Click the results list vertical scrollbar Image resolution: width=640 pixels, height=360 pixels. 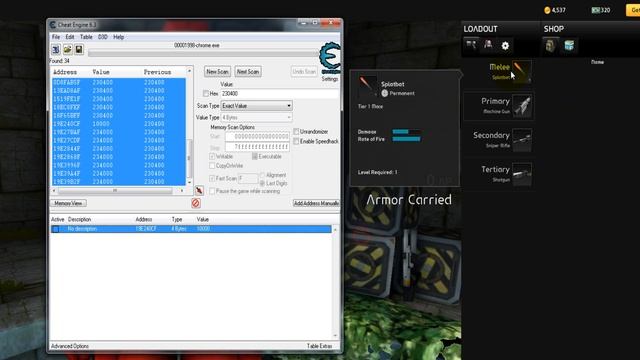(189, 127)
